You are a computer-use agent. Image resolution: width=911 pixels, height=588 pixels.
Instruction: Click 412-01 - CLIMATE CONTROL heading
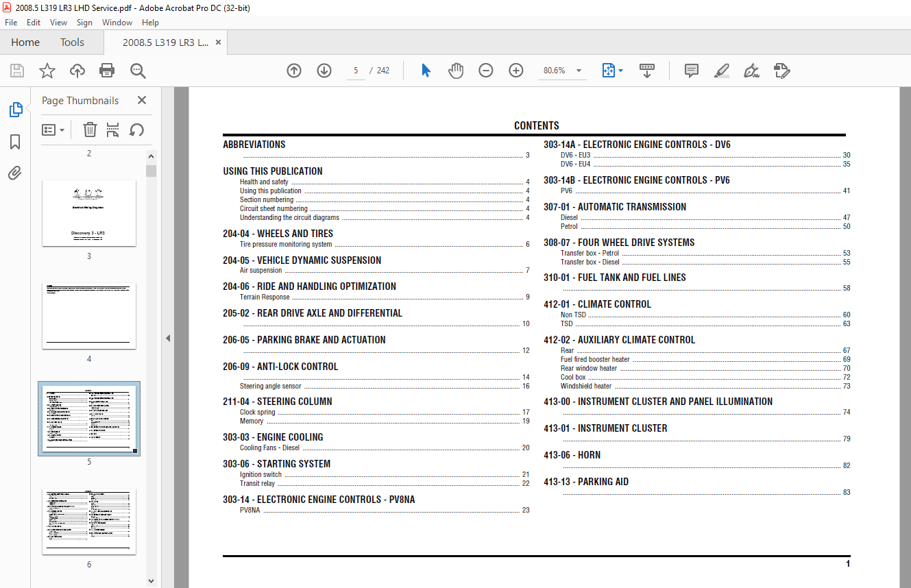(x=598, y=304)
